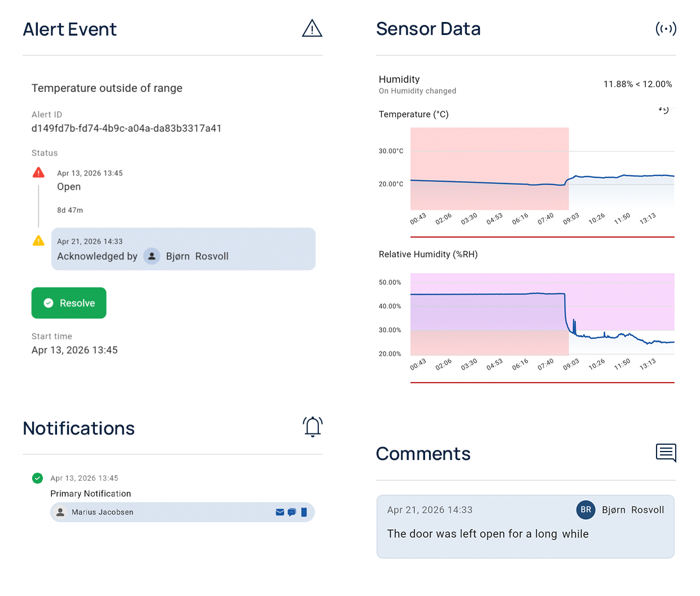Click the yellow acknowledged status warning icon
Viewport: 700px width, 596px height.
click(38, 241)
